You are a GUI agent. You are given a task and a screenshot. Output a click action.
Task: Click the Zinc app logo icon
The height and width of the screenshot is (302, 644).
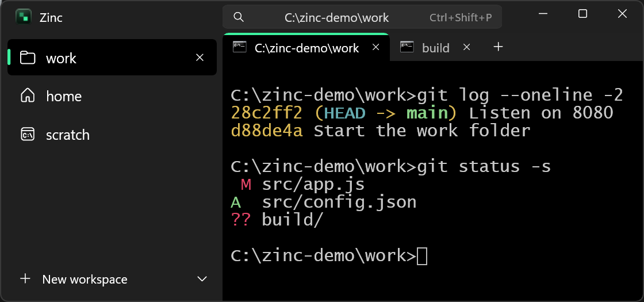[24, 17]
